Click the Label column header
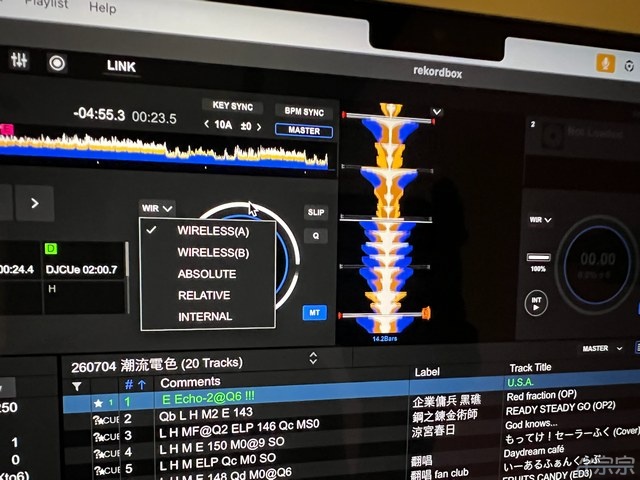Image resolution: width=640 pixels, height=480 pixels. tap(427, 372)
